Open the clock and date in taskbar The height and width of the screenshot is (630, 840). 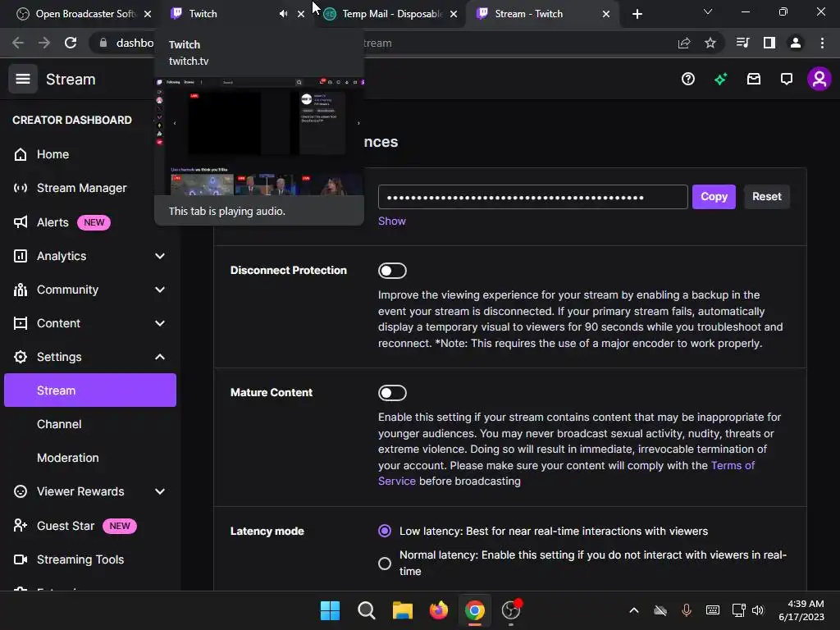point(801,610)
